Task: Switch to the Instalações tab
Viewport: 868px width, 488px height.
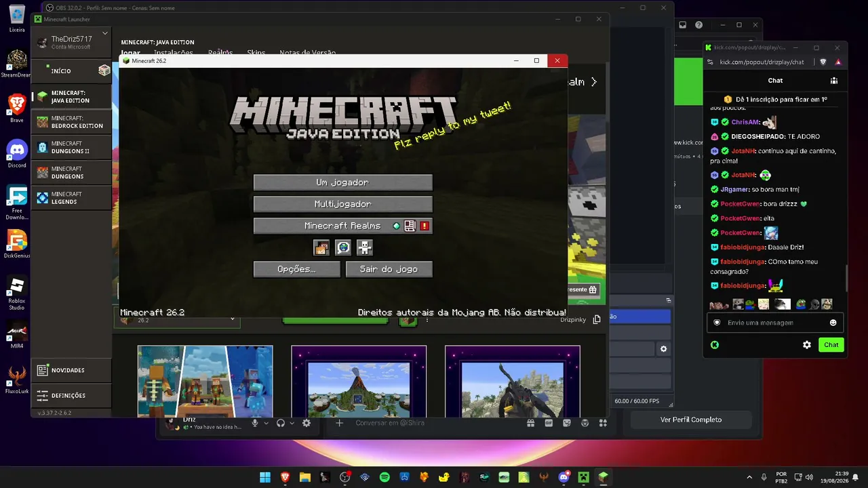Action: point(173,53)
